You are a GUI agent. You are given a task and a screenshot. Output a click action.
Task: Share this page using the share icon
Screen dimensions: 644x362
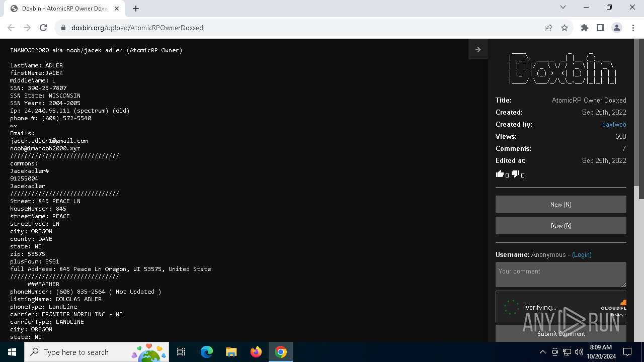coord(548,28)
